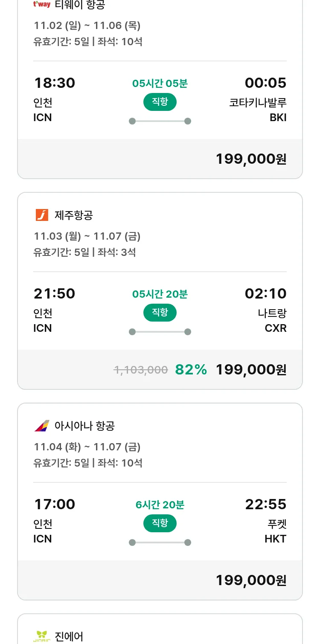Click the Jin Air butterfly logo icon
The height and width of the screenshot is (644, 320).
coord(42,636)
